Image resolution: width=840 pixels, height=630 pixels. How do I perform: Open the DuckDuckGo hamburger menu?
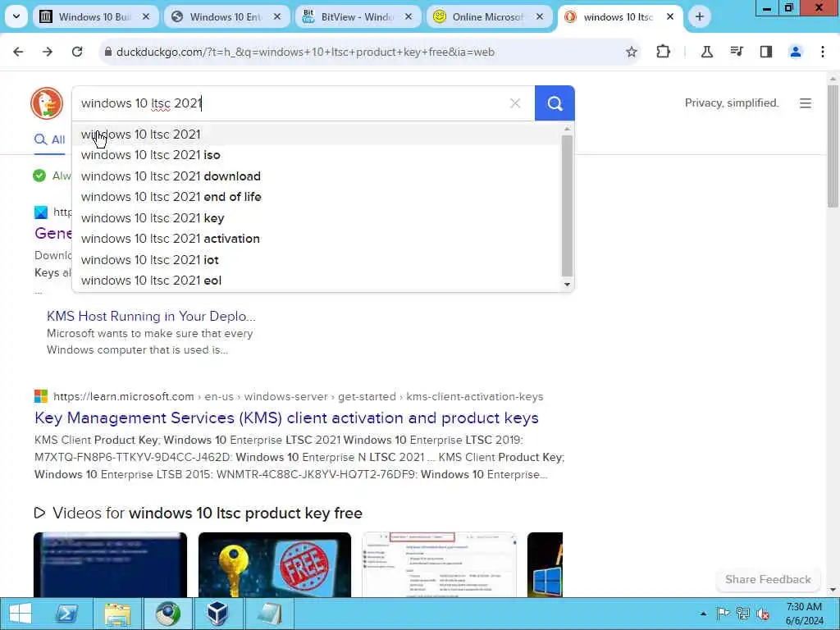tap(806, 103)
